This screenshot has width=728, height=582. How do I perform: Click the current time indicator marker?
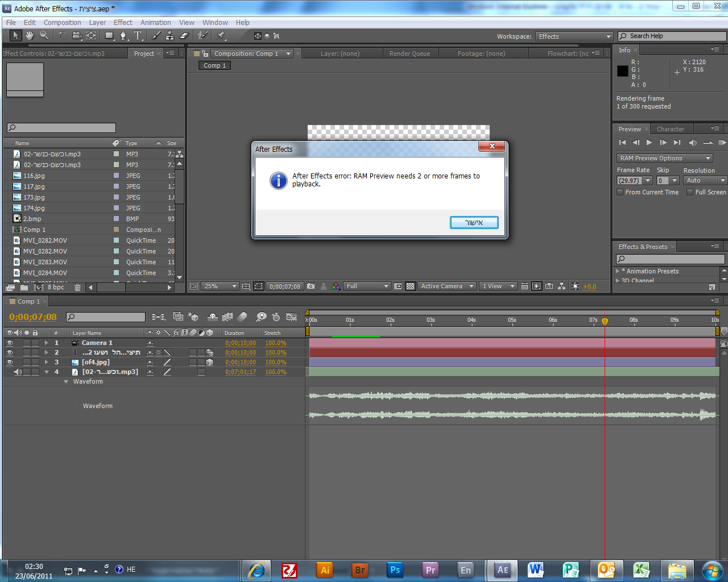[x=605, y=321]
